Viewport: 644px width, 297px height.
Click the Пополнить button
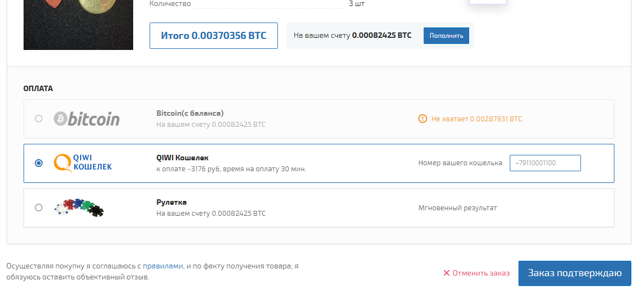click(x=446, y=36)
